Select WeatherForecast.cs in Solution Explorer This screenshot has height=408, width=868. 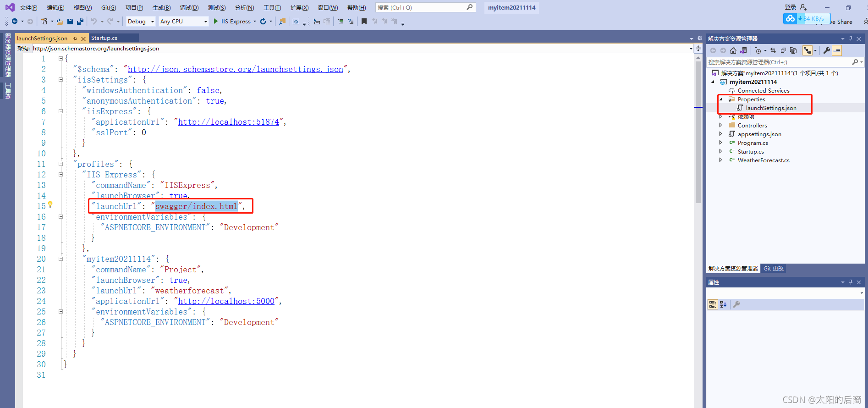pyautogui.click(x=764, y=160)
